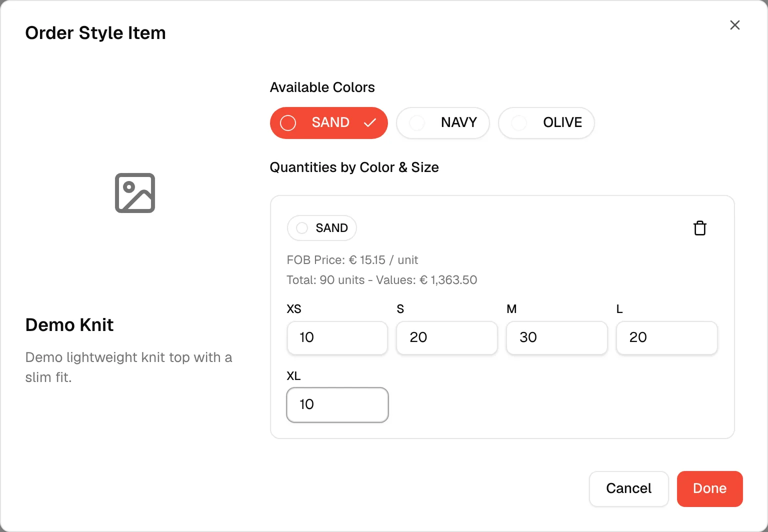Click the product image placeholder icon

[135, 193]
